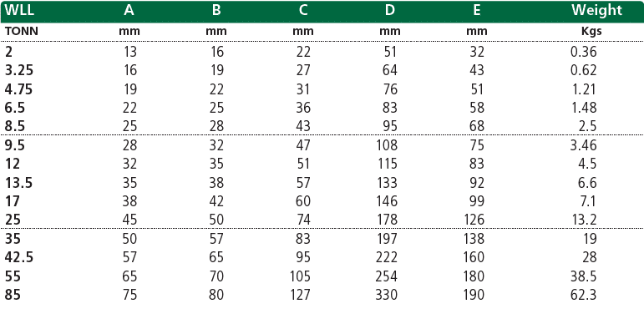Select the TONN unit label
The width and height of the screenshot is (644, 319).
(22, 31)
